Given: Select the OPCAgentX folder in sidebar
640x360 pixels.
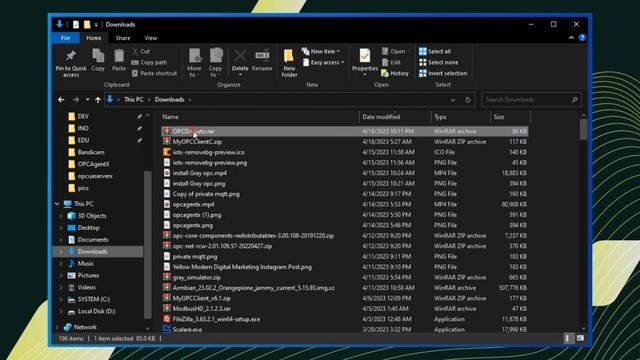Looking at the screenshot, I should [x=93, y=164].
